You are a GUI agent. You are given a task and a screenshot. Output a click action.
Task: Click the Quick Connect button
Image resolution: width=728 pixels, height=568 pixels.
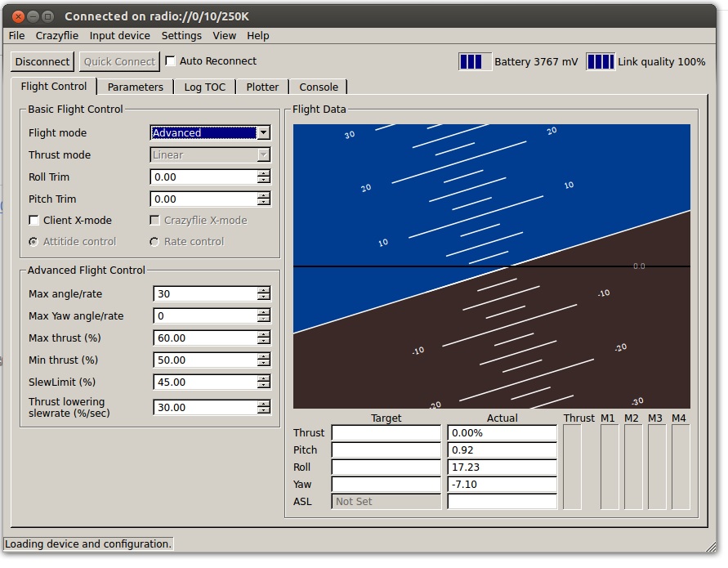point(119,62)
